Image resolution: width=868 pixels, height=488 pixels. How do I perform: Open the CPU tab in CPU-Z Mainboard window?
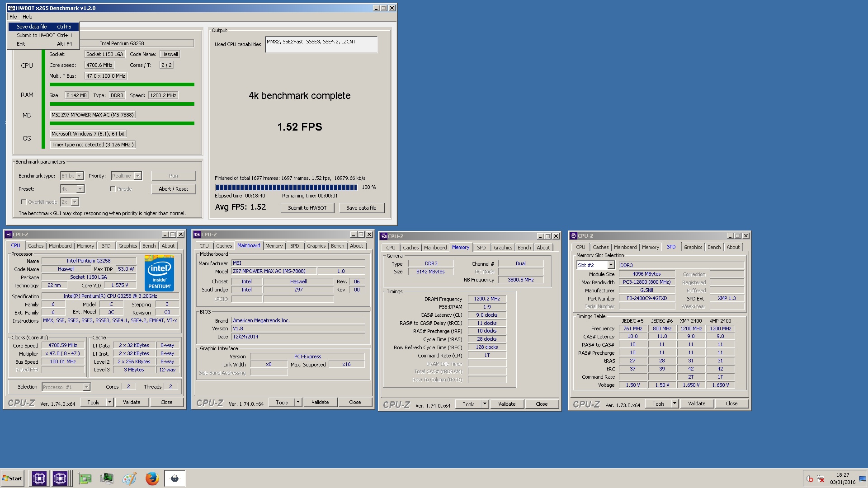(204, 246)
